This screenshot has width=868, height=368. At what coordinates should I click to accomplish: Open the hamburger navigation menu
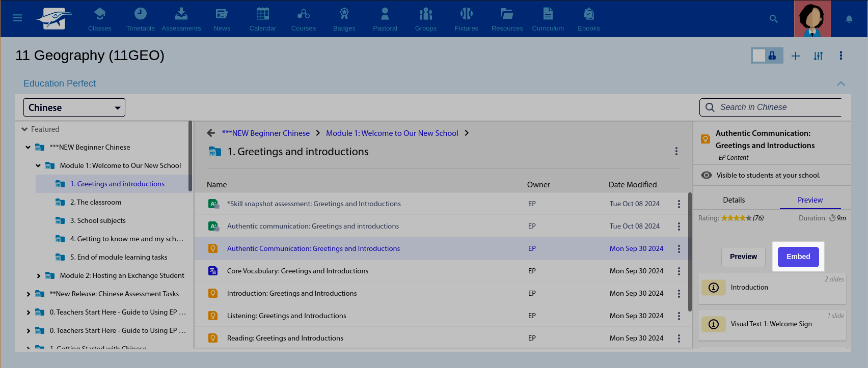(x=17, y=18)
